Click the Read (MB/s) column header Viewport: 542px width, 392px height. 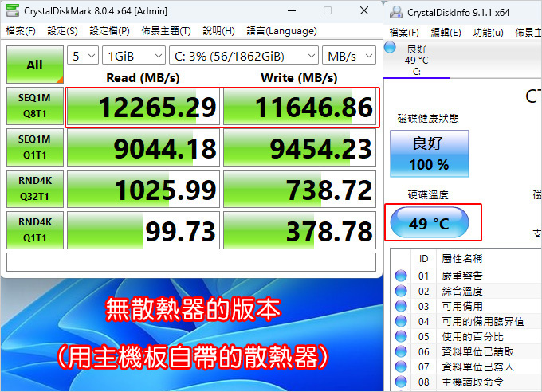pyautogui.click(x=143, y=77)
